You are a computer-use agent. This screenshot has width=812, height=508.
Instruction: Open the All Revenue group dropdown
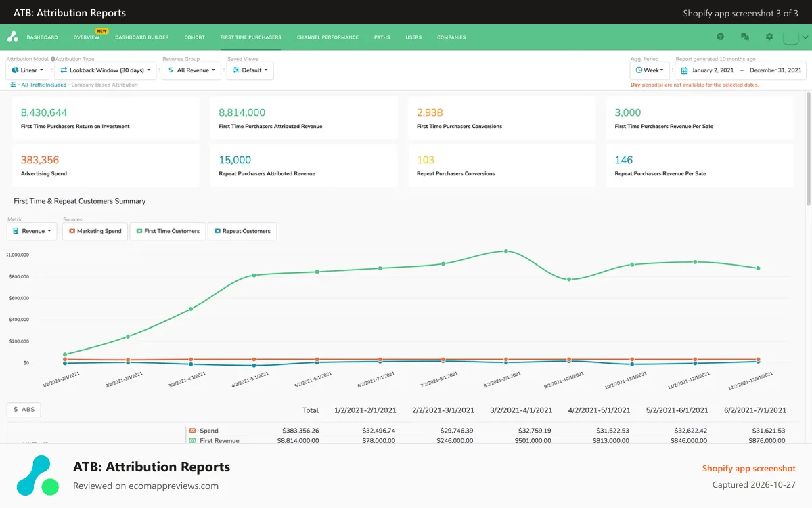pyautogui.click(x=191, y=70)
